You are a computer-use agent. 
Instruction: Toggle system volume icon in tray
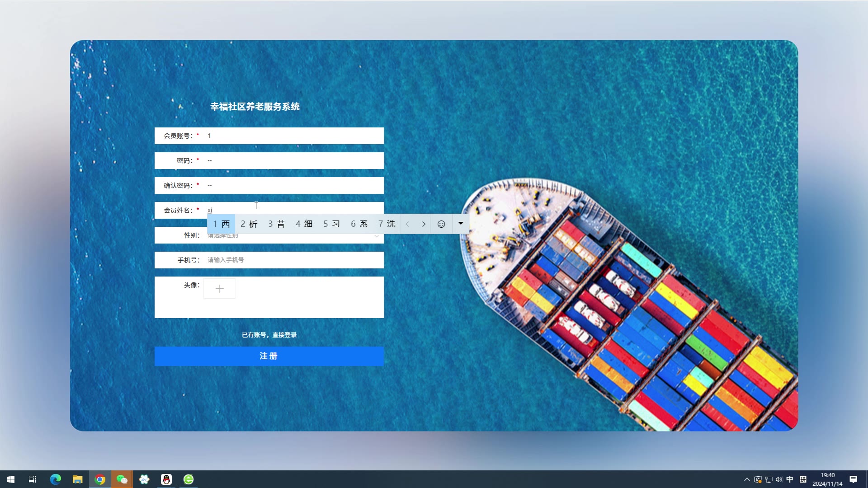click(779, 479)
